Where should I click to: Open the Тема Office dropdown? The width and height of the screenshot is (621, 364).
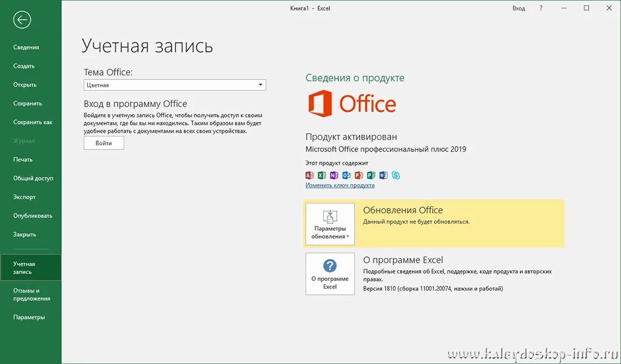(175, 85)
